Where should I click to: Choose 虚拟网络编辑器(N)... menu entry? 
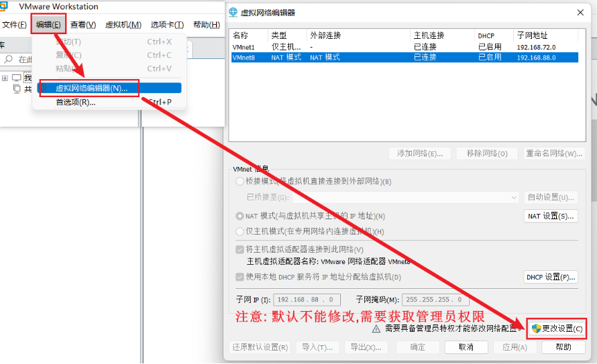coord(109,88)
